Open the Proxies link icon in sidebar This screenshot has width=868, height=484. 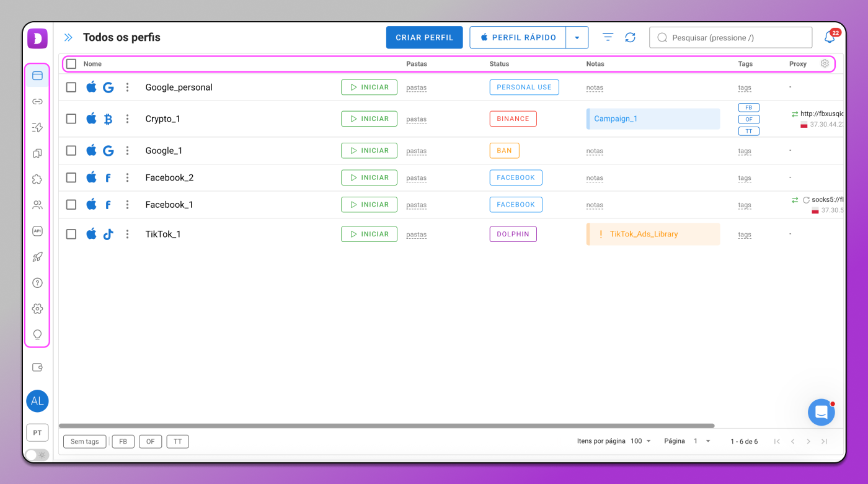[x=37, y=101]
